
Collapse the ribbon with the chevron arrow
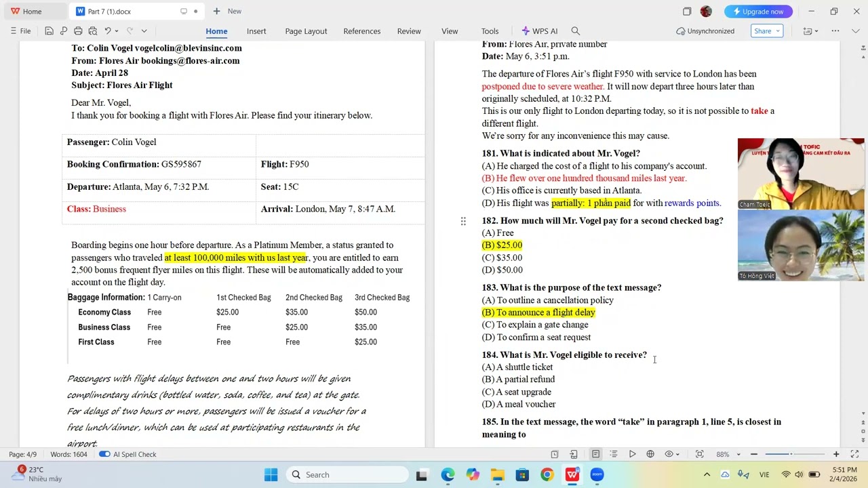(855, 31)
